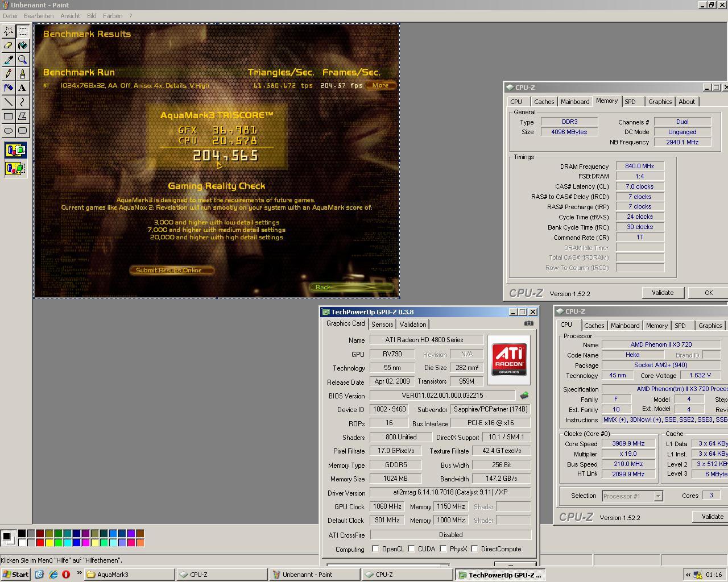The image size is (728, 582).
Task: Tick the CUDA checkbox in GPU-Z
Action: tap(411, 549)
